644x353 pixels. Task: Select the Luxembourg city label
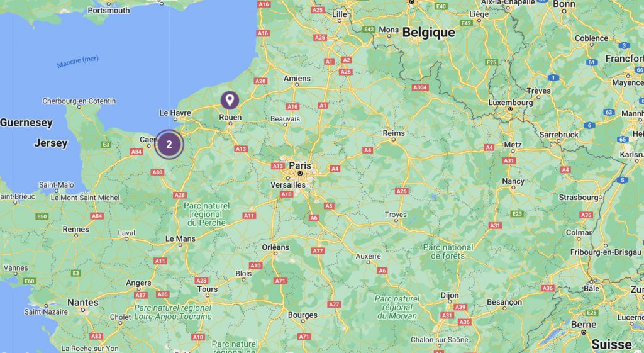click(x=511, y=103)
